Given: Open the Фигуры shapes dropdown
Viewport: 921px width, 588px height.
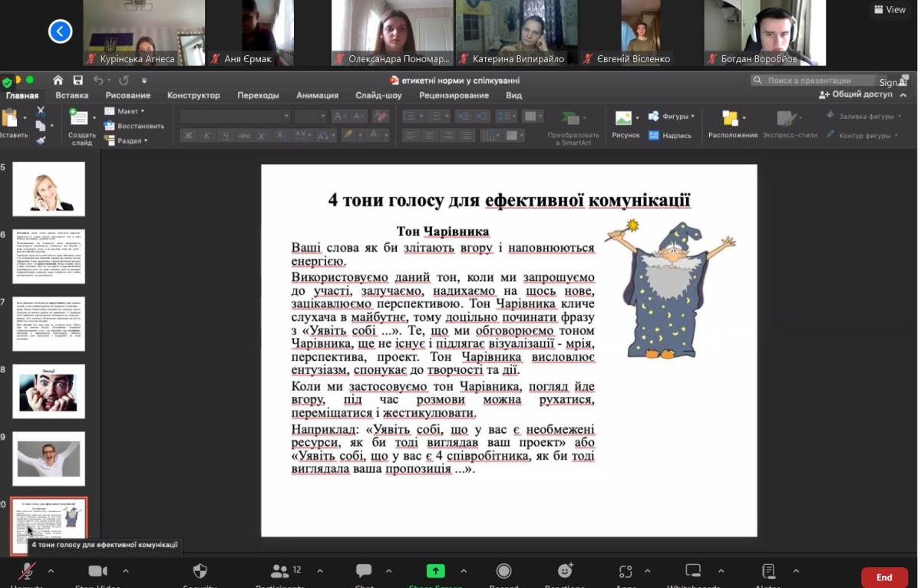Looking at the screenshot, I should coord(672,117).
